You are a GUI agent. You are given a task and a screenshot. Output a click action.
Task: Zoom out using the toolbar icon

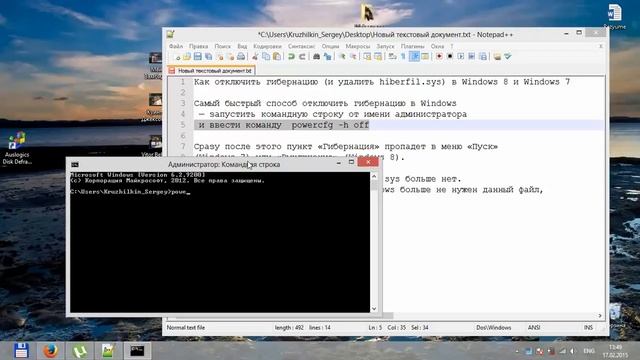coord(353,57)
